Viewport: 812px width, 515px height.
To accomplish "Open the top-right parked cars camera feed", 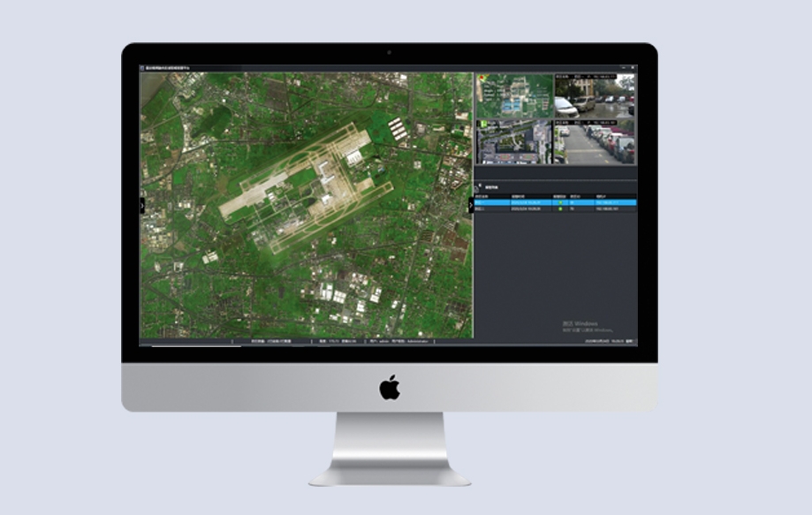I will click(x=594, y=95).
